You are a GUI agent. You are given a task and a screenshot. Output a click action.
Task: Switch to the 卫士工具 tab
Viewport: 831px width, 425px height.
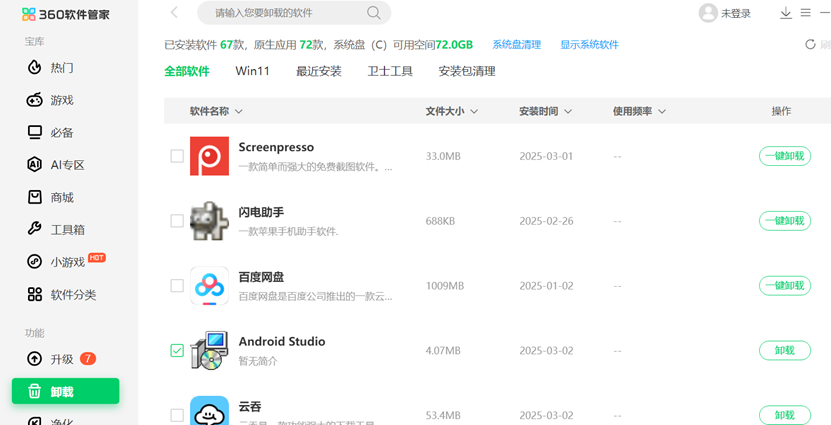coord(390,71)
